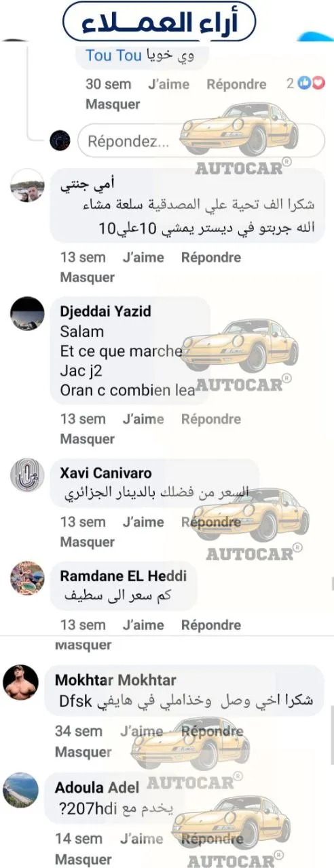Open the Djeddai Yazid name link
This screenshot has height=868, width=334.
pyautogui.click(x=106, y=311)
